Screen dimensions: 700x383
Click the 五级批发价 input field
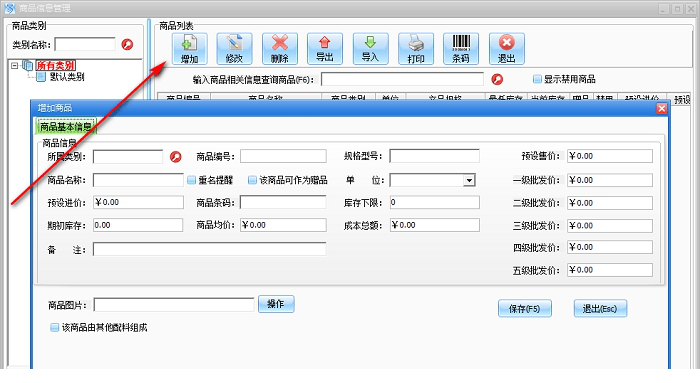[610, 270]
